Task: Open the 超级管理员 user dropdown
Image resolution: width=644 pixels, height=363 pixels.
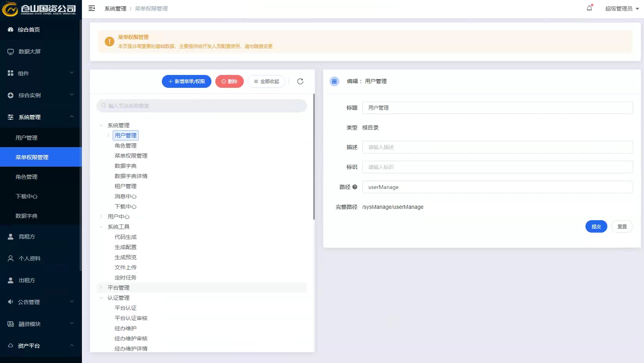Action: coord(622,9)
